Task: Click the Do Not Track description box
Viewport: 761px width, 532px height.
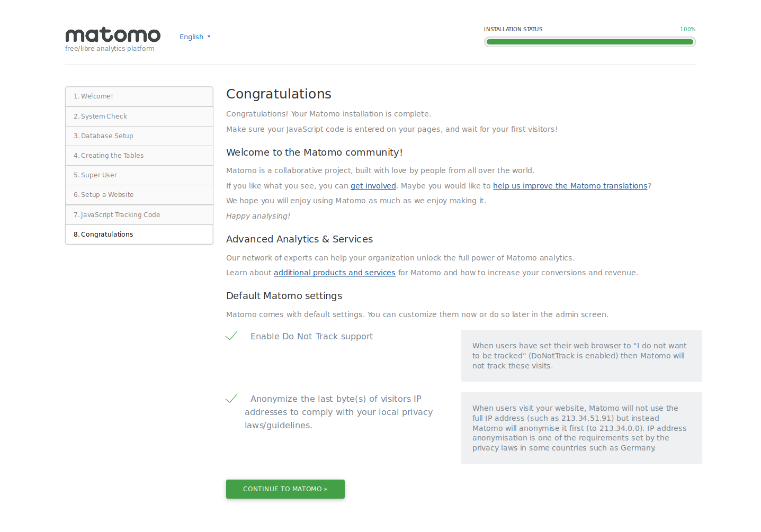Action: point(581,356)
